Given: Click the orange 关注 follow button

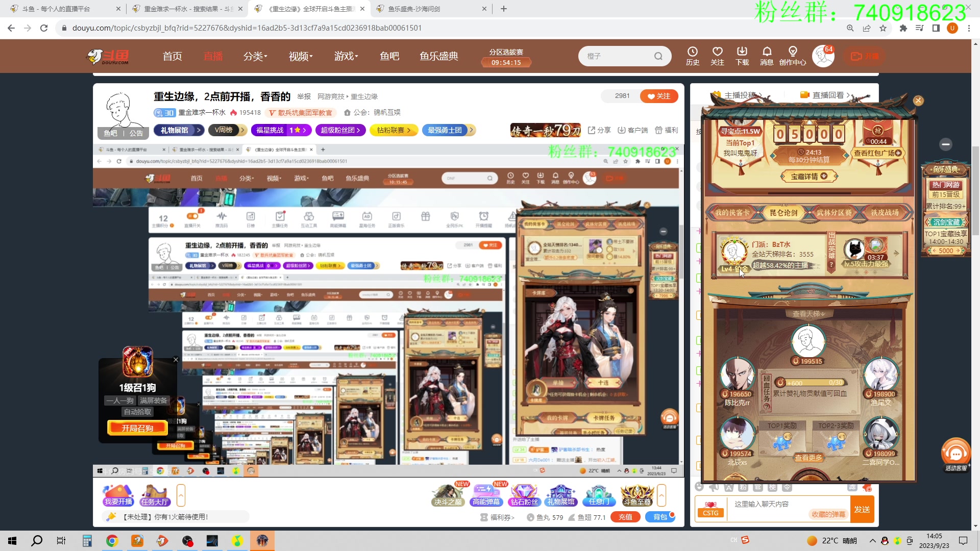Looking at the screenshot, I should [x=659, y=96].
